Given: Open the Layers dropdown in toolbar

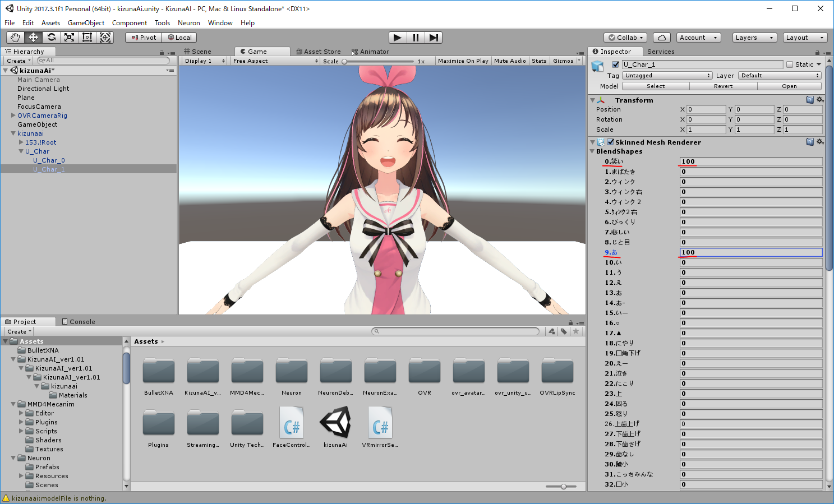Looking at the screenshot, I should 754,38.
